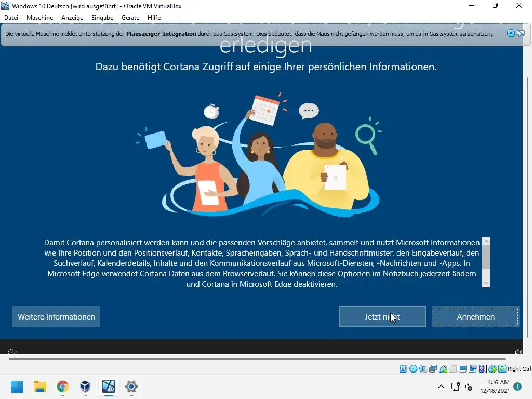Click the host network tray icon
The width and height of the screenshot is (532, 399).
point(455,387)
